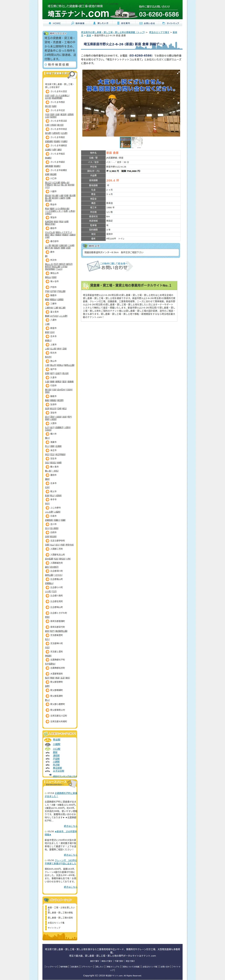
Task: Click the 三郷市 city heading
Action: 53,304
